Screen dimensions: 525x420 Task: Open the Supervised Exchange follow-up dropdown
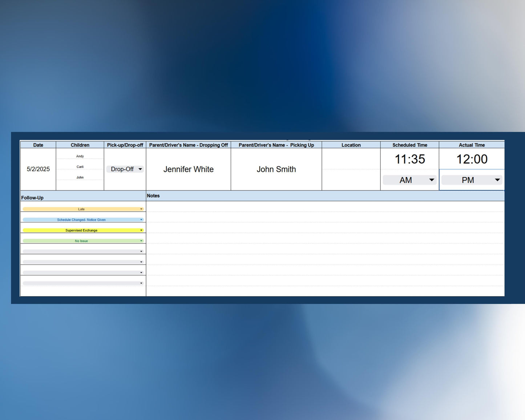[83, 230]
